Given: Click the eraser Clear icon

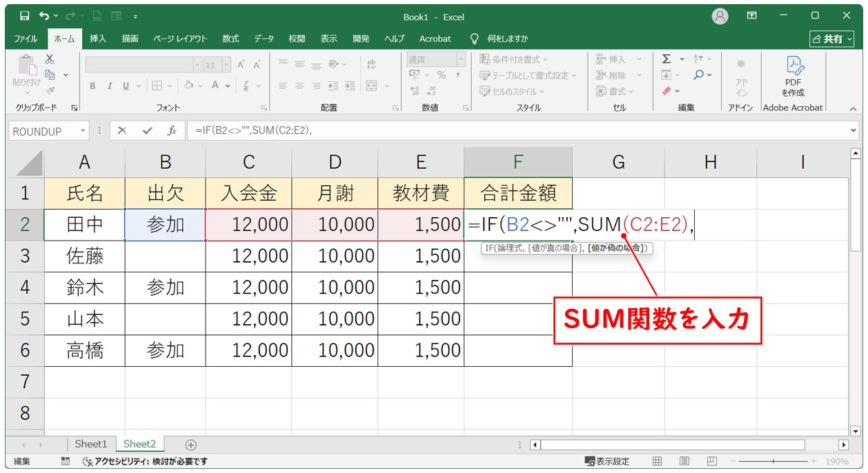Looking at the screenshot, I should [667, 91].
